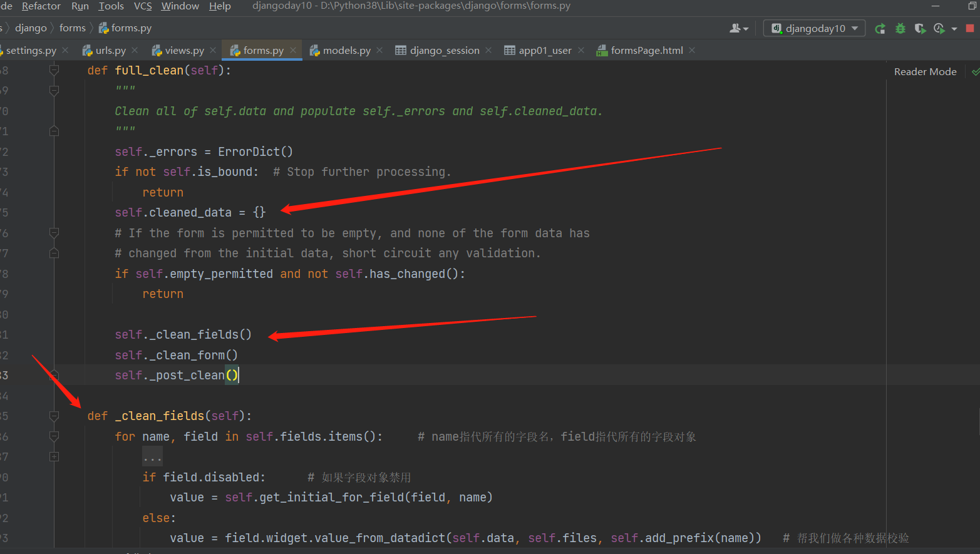Image resolution: width=980 pixels, height=554 pixels.
Task: Open the Window menu
Action: 180,6
